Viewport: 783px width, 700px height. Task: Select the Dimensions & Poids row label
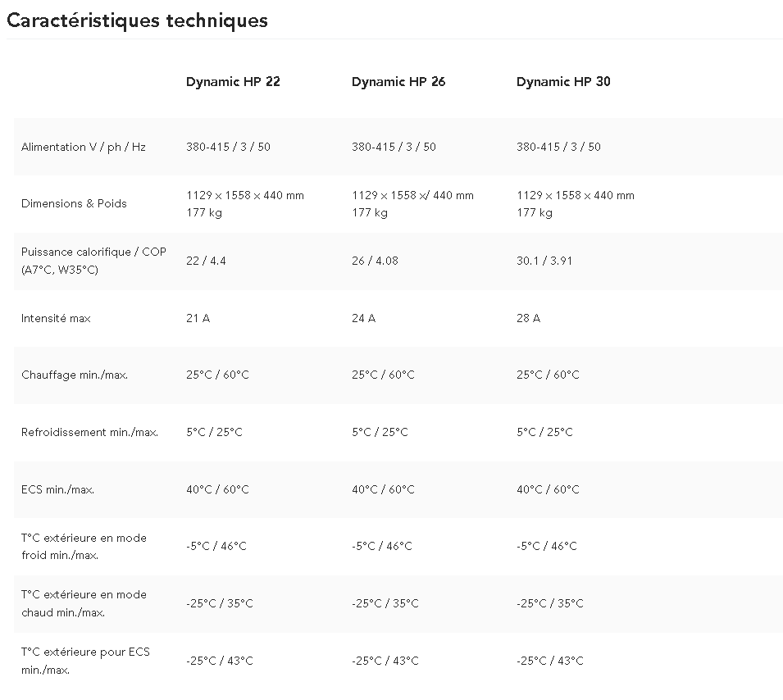pos(74,203)
